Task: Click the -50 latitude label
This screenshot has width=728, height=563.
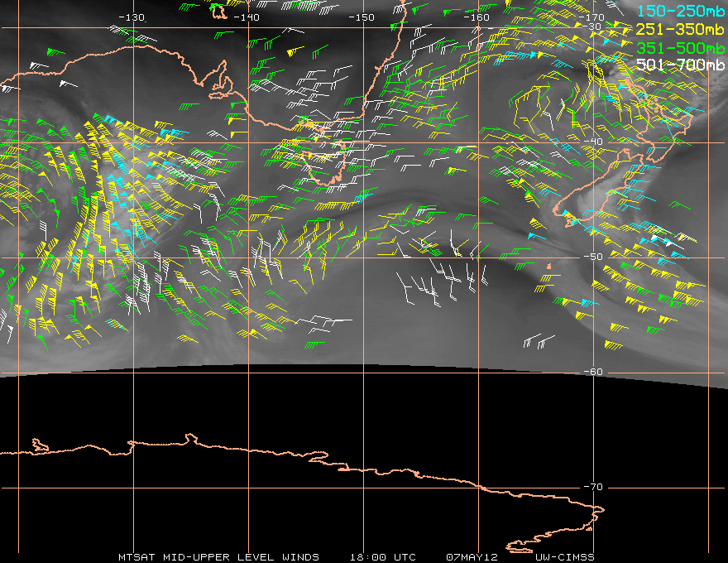Action: click(593, 257)
